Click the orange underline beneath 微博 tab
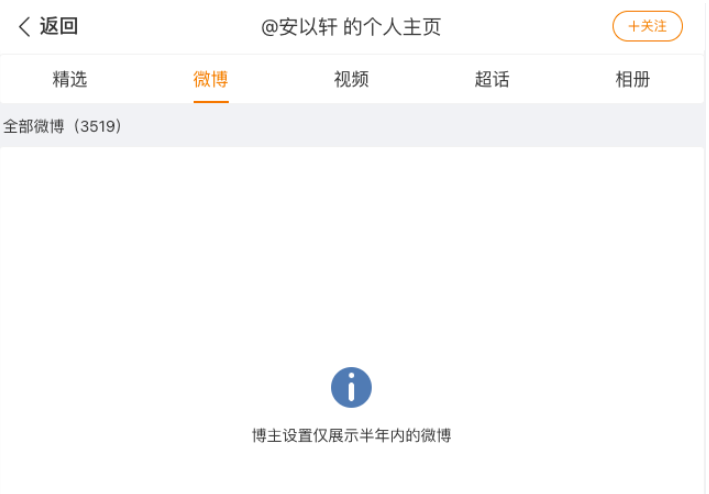The width and height of the screenshot is (709, 494). (x=211, y=102)
